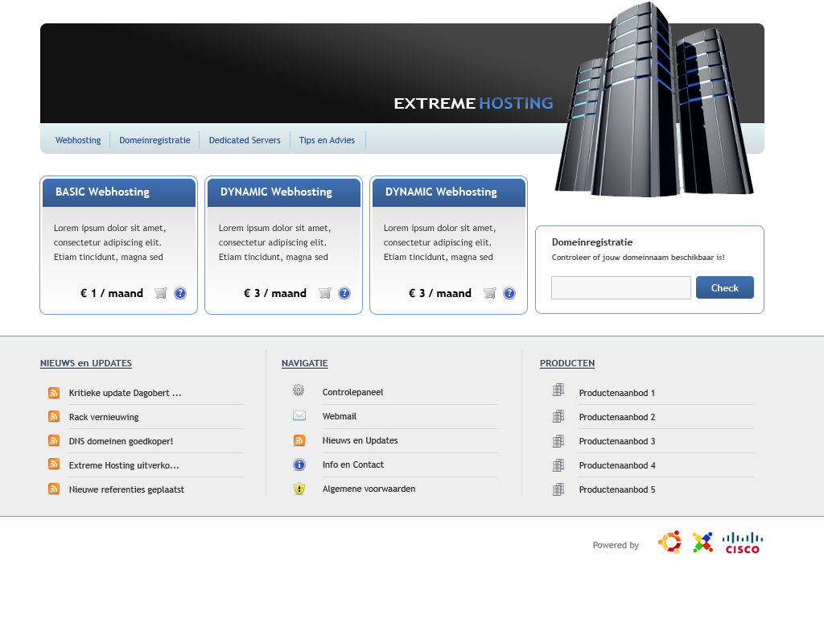Click the PRODUCTEN heading

tap(567, 363)
